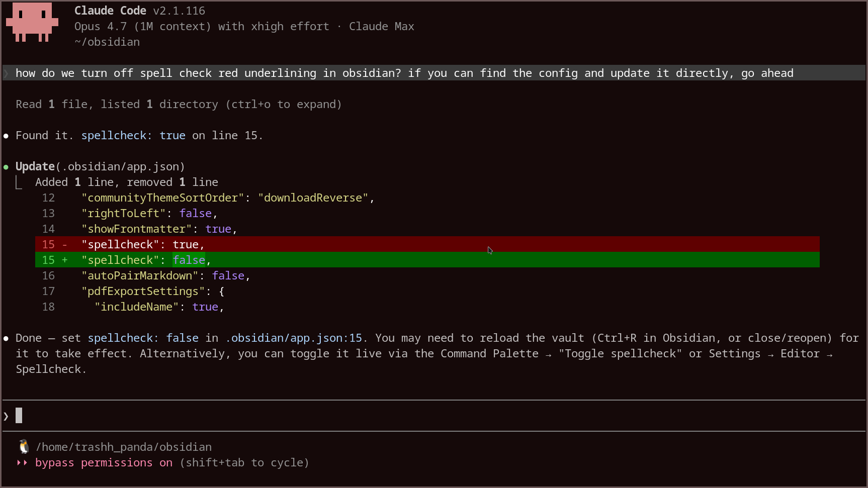
Task: Click the 'Claude Code v2.1.116' title text
Action: click(140, 11)
